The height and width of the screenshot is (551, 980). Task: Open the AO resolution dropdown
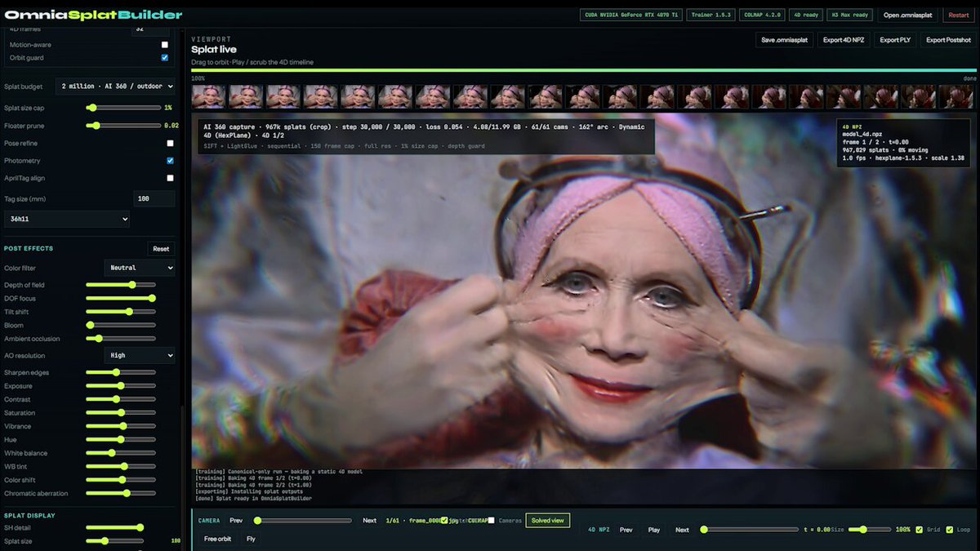point(139,356)
